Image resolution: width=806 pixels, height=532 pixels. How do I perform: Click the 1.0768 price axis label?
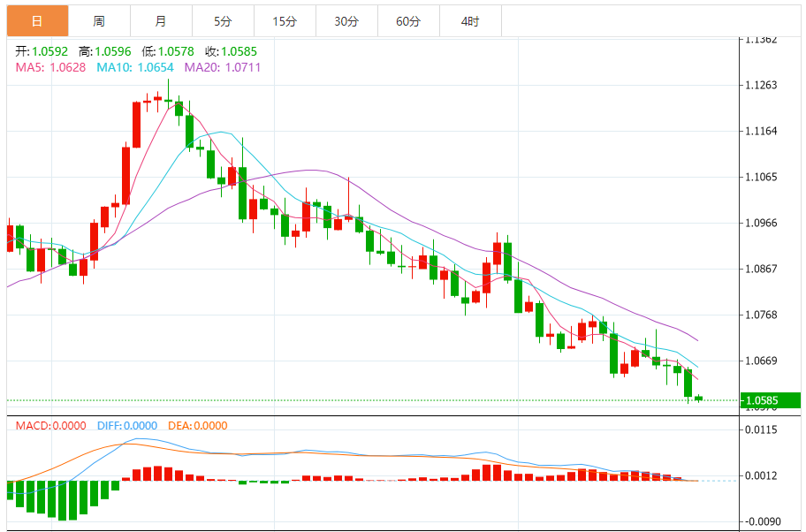[x=761, y=315]
